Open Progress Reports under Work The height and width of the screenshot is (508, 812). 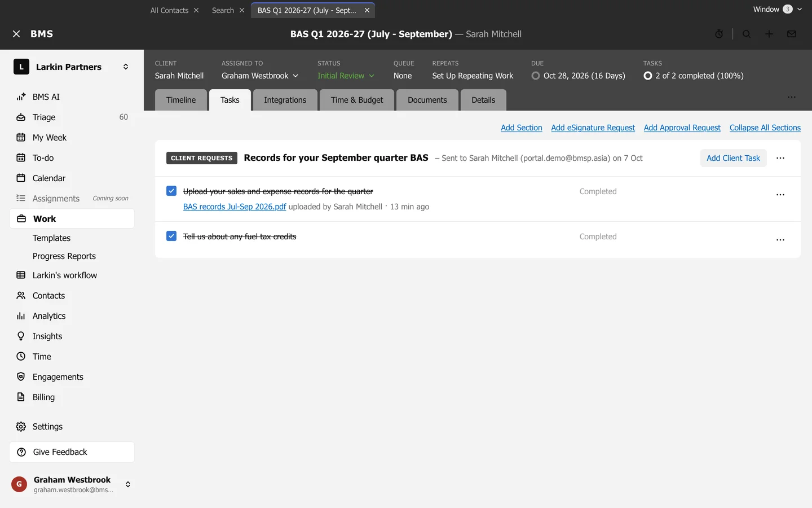[x=64, y=256]
